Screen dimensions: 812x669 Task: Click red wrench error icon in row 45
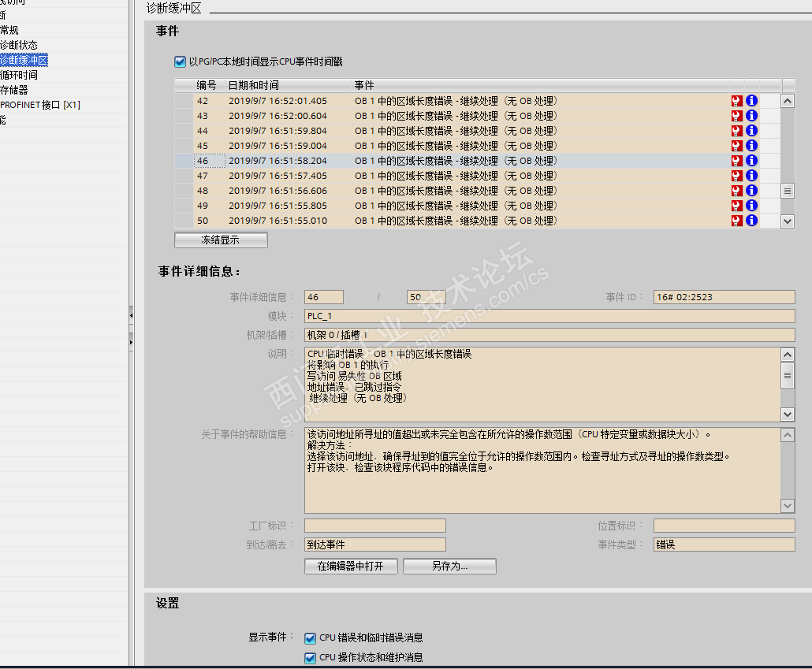[x=736, y=146]
